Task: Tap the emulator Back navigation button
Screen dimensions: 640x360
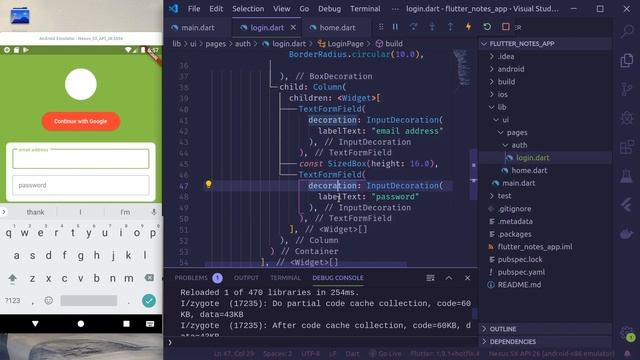Action: pos(35,324)
